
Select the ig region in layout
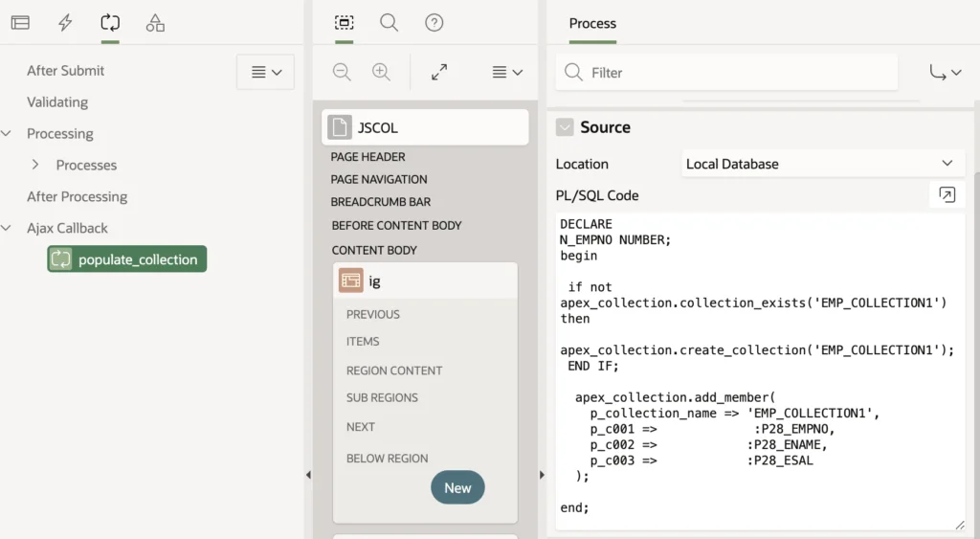click(x=425, y=281)
